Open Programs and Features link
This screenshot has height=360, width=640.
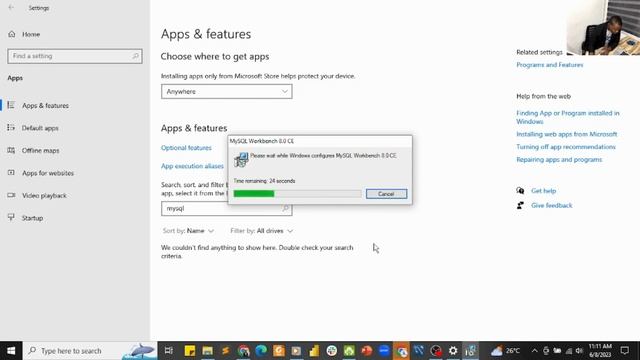point(549,65)
